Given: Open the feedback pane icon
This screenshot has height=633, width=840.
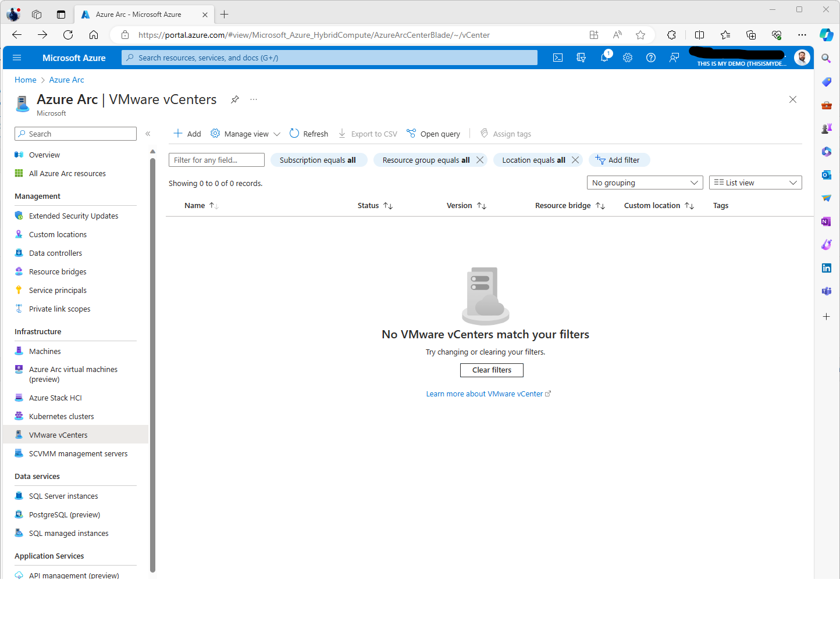Looking at the screenshot, I should coord(674,57).
